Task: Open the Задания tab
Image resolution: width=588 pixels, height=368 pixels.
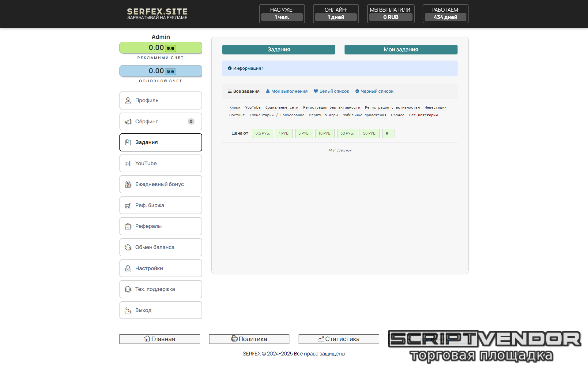Action: point(279,50)
